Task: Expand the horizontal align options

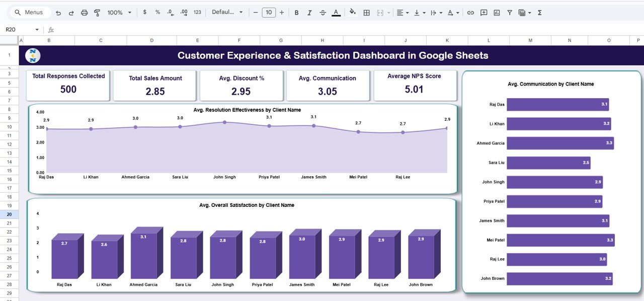Action: [407, 12]
